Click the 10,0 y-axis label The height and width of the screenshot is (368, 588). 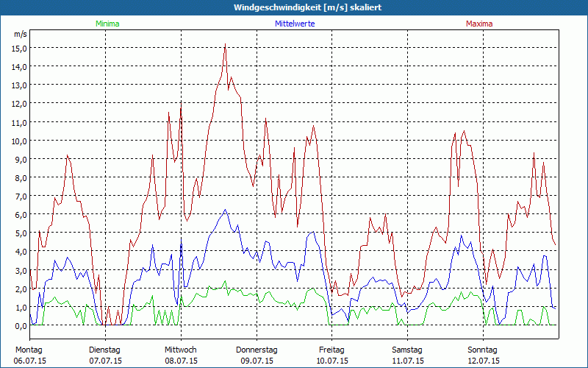tap(19, 141)
